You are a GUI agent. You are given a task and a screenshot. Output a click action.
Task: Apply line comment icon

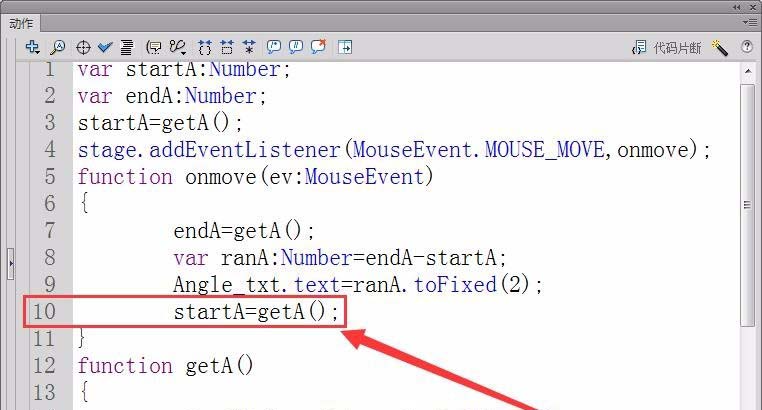pyautogui.click(x=295, y=47)
